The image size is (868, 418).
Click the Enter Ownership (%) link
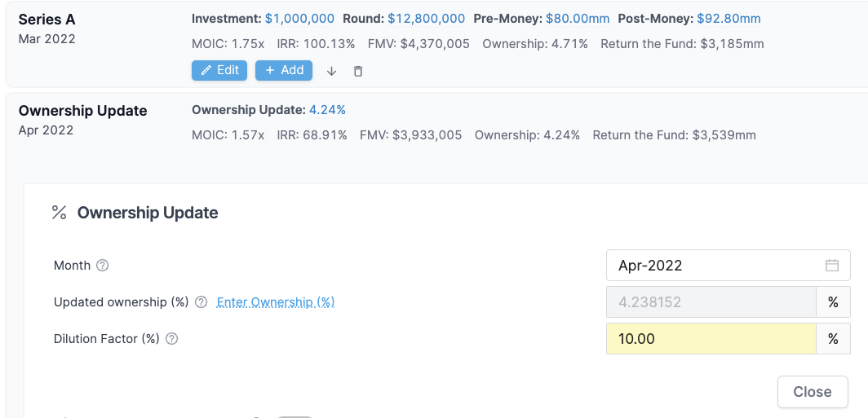(276, 302)
